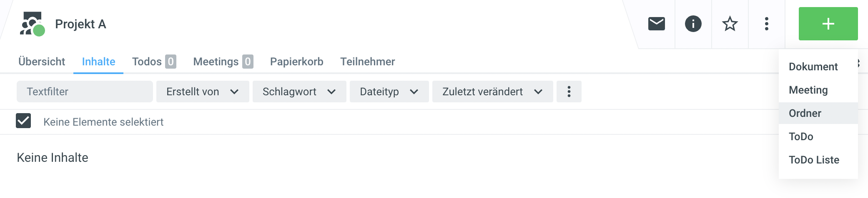Select Ordner from the create menu
868x198 pixels.
[x=805, y=113]
